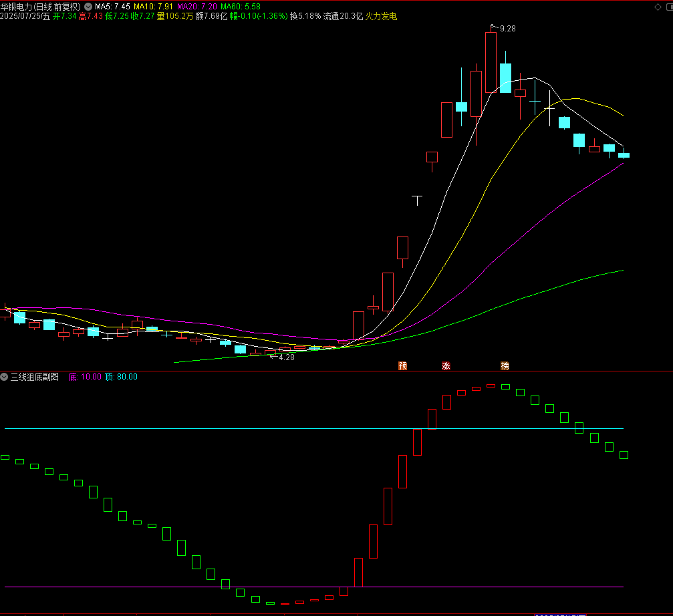Click the 换5.18% turnover rate text
This screenshot has width=673, height=616.
[305, 16]
